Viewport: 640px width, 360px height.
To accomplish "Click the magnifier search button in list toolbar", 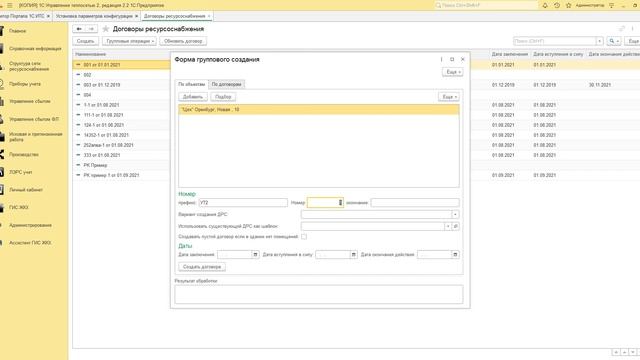I will click(x=613, y=41).
